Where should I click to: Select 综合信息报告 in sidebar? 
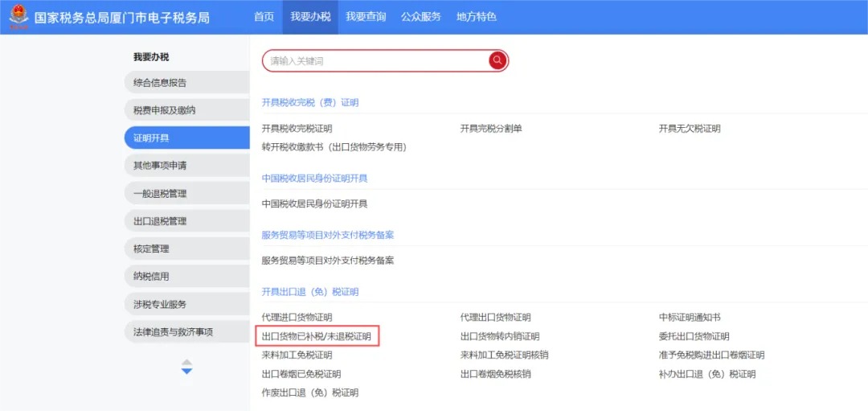coord(186,83)
